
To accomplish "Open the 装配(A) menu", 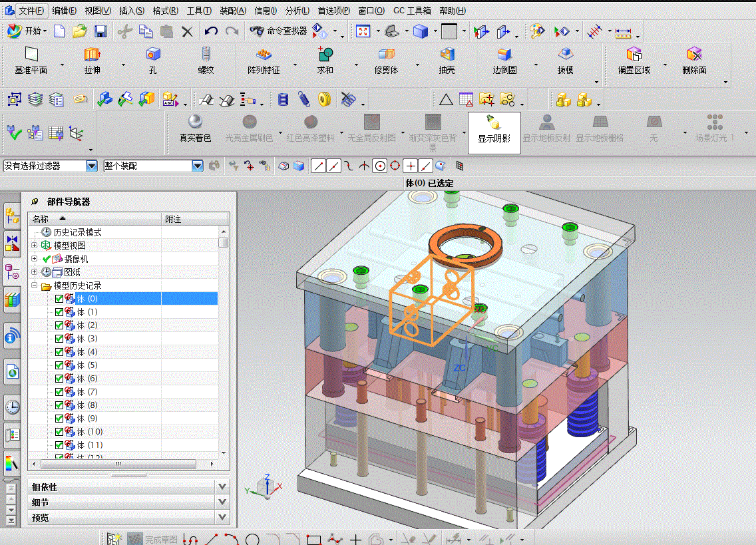I will (x=232, y=11).
